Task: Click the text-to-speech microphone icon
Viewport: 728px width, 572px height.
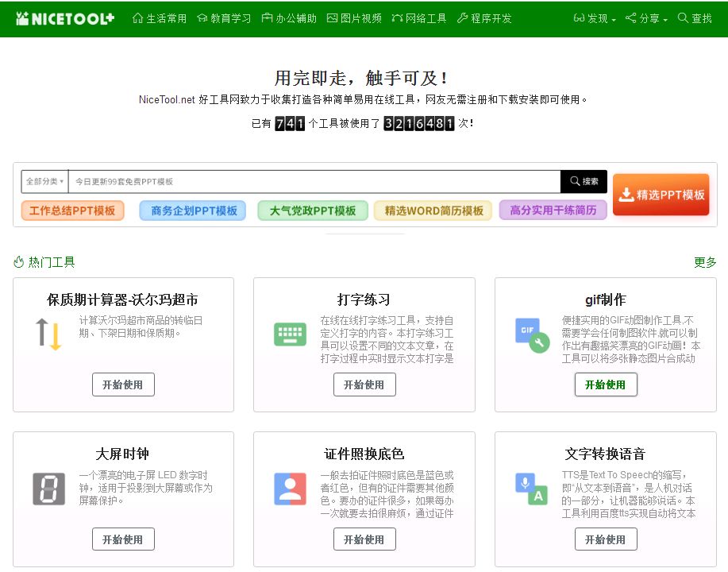Action: [532, 489]
